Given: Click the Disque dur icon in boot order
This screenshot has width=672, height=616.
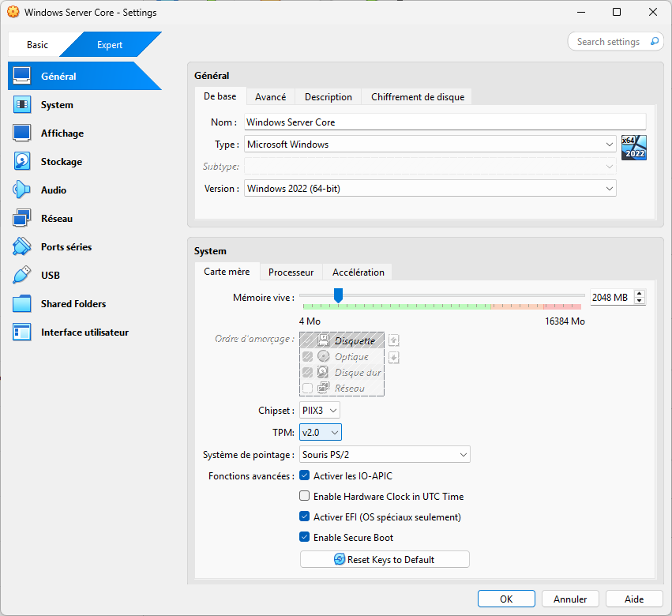Looking at the screenshot, I should click(323, 372).
